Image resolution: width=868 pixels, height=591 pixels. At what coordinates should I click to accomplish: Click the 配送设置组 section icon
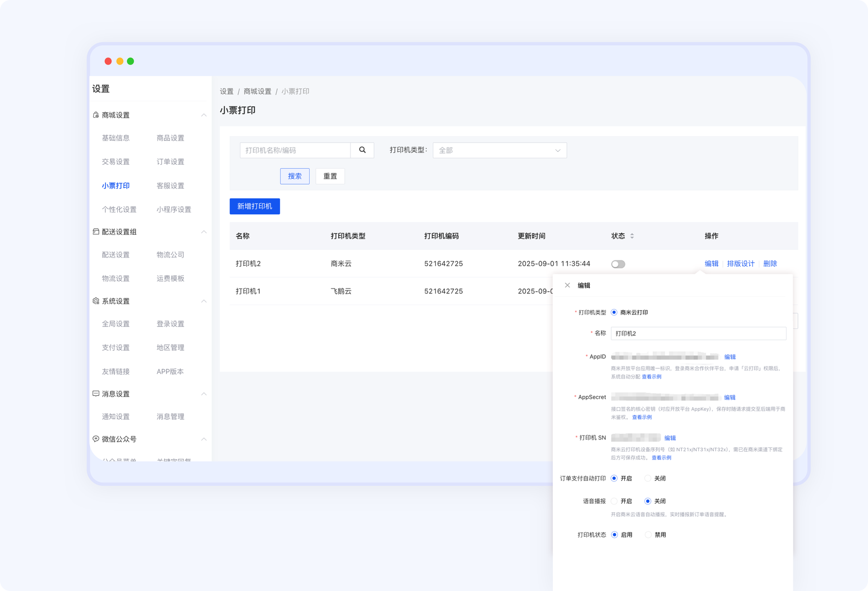tap(96, 232)
